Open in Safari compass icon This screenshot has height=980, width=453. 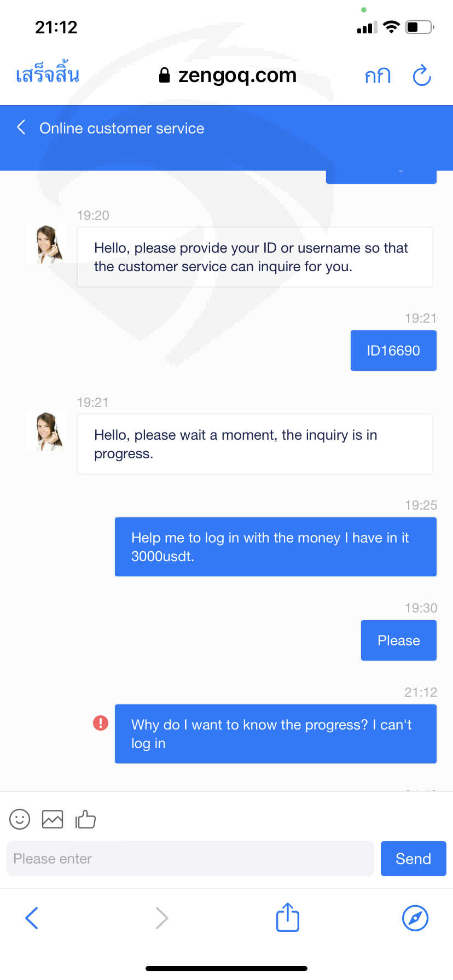coord(415,918)
